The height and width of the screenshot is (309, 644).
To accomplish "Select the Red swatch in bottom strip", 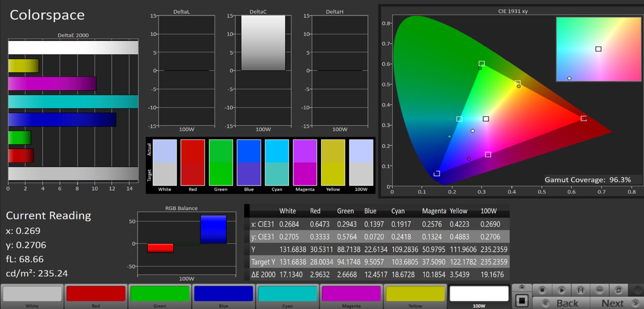I will click(x=96, y=294).
